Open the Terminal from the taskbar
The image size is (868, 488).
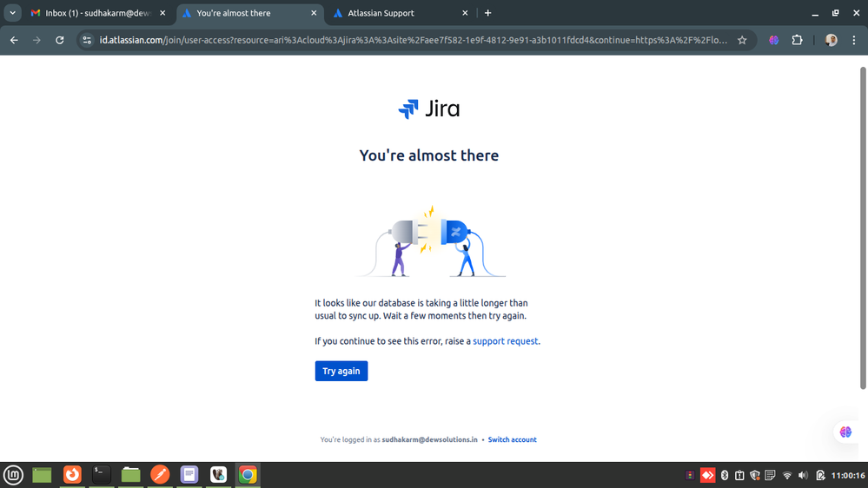tap(102, 475)
